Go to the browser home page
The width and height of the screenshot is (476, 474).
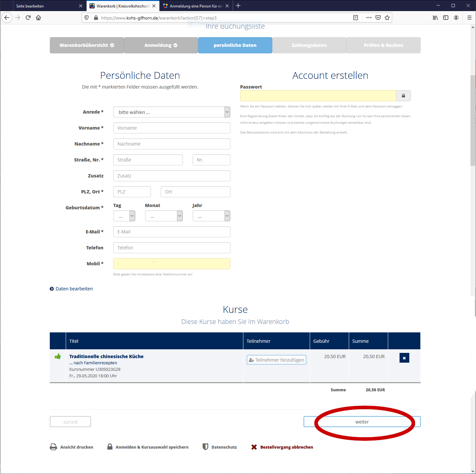(x=38, y=18)
